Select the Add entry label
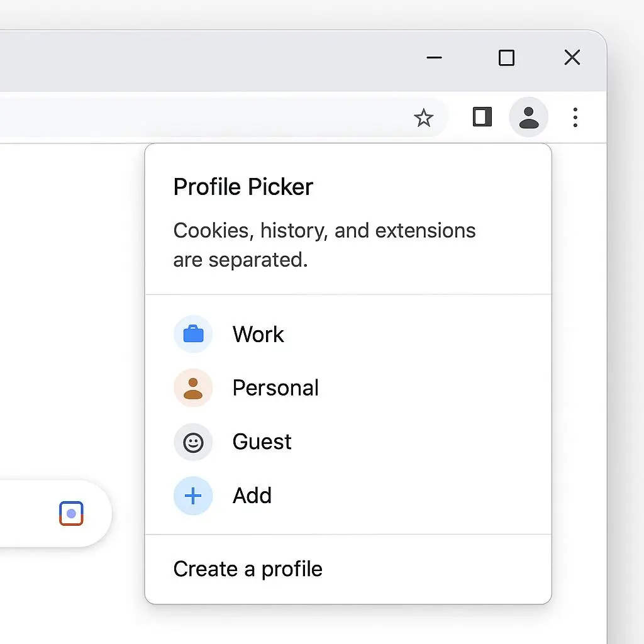 [252, 496]
